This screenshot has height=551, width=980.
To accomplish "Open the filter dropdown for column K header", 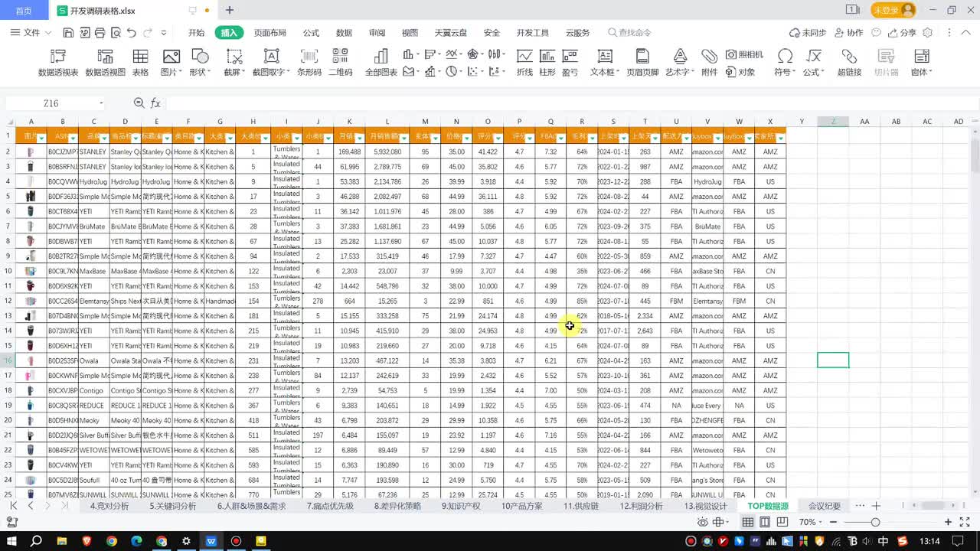I will tap(360, 138).
